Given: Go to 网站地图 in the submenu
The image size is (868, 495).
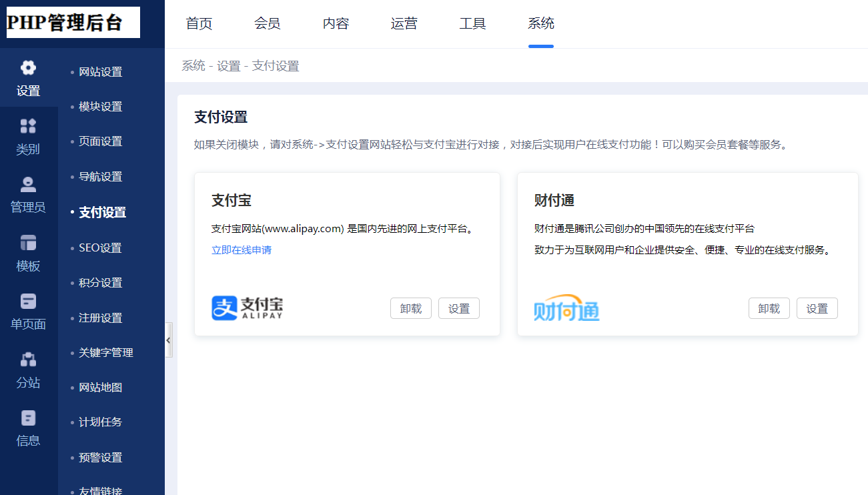Looking at the screenshot, I should 101,388.
